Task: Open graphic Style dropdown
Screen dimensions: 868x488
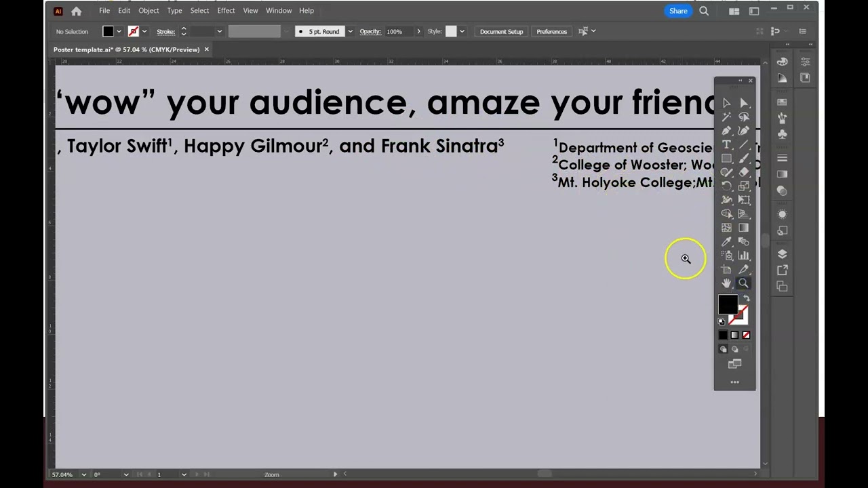Action: [462, 31]
